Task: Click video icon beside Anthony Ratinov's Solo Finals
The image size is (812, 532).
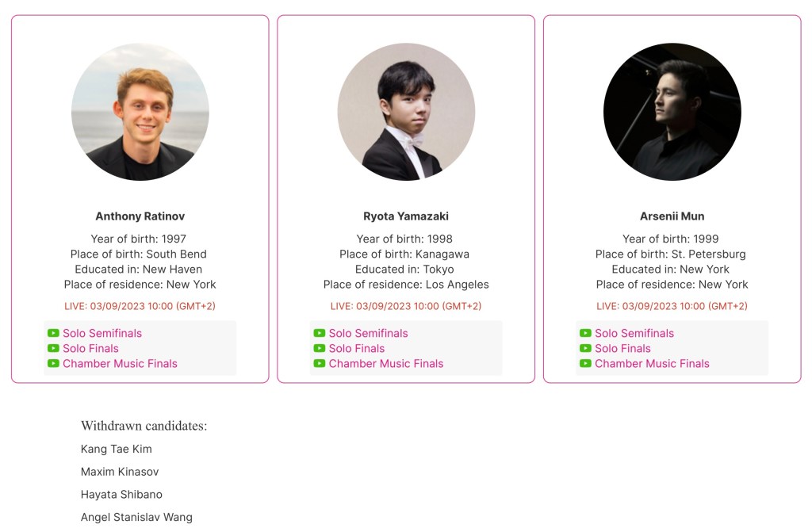Action: coord(53,349)
